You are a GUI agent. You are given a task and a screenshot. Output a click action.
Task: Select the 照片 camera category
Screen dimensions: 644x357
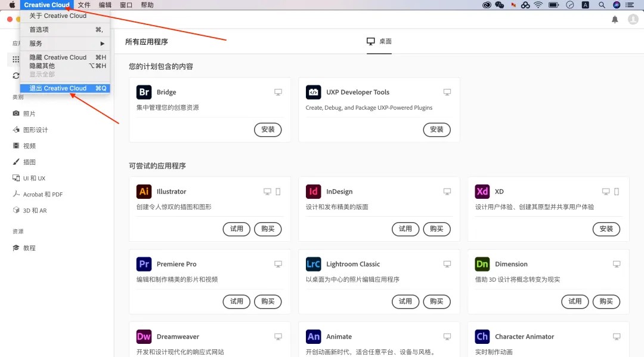24,113
